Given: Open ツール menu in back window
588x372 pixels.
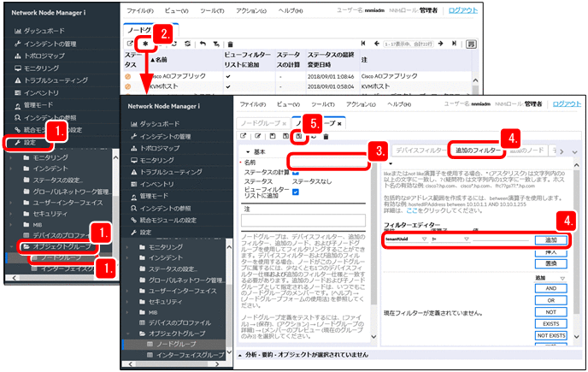Looking at the screenshot, I should tap(212, 10).
